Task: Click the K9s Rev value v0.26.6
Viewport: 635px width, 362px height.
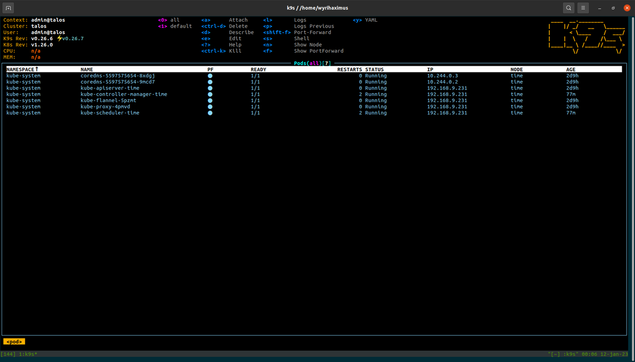Action: pyautogui.click(x=42, y=38)
